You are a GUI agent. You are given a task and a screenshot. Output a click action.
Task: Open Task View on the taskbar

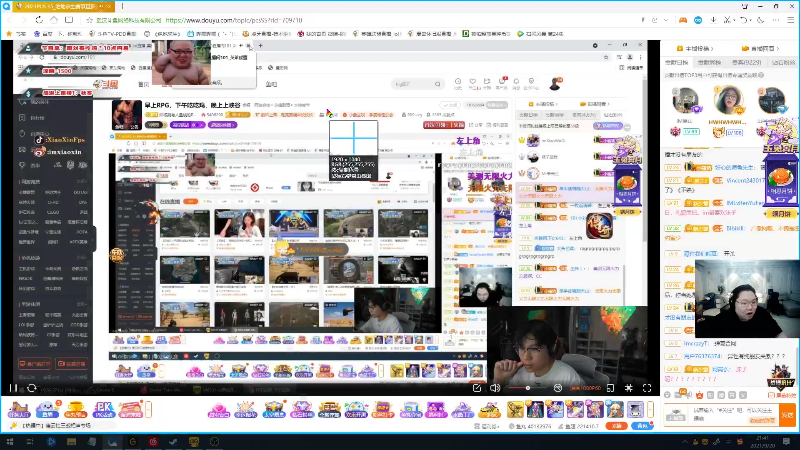(x=30, y=442)
